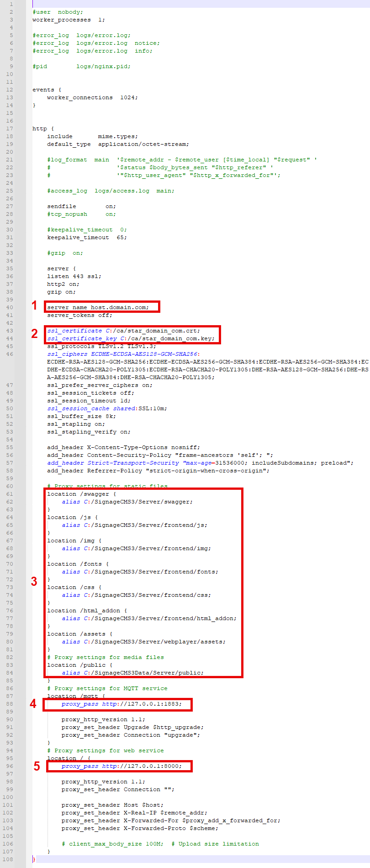Click the proxy_pass line with port 1883
370x868 pixels.
[122, 704]
